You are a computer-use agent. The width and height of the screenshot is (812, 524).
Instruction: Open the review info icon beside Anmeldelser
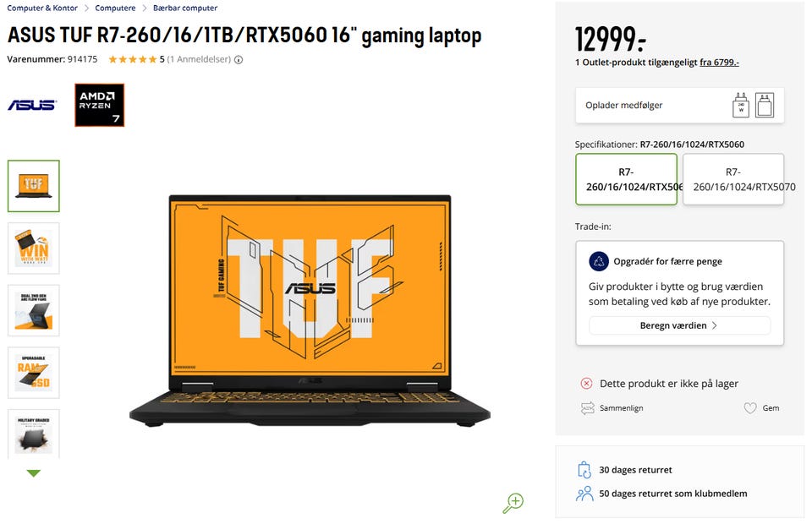click(x=239, y=59)
